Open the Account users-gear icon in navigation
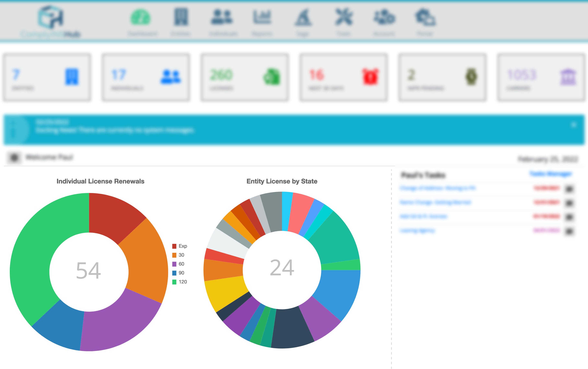The height and width of the screenshot is (369, 588). tap(384, 17)
